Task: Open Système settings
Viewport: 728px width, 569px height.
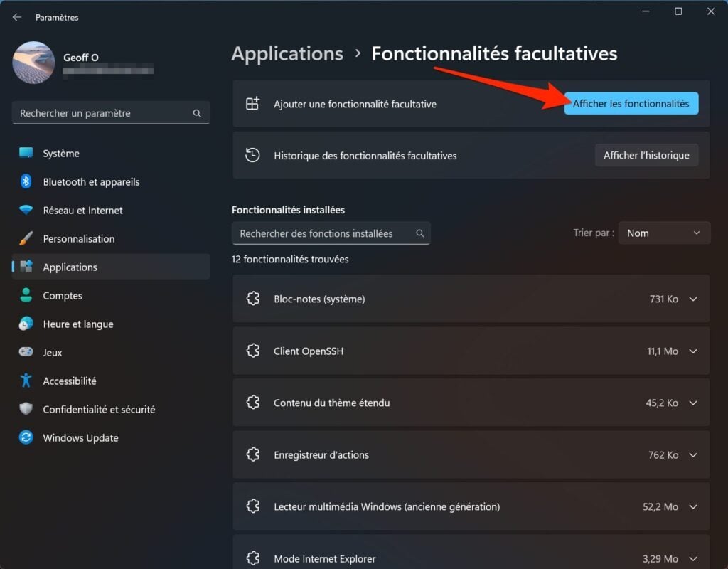Action: coord(111,154)
